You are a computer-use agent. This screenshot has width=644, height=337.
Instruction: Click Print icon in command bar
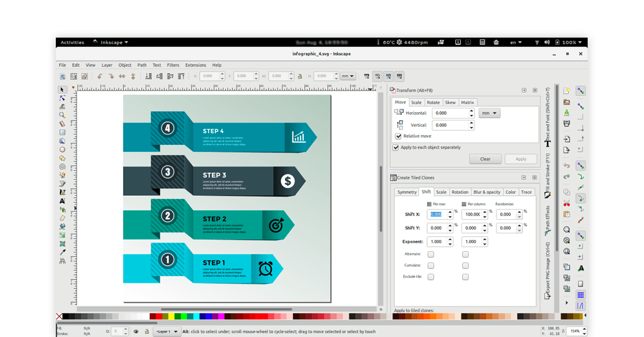click(567, 123)
